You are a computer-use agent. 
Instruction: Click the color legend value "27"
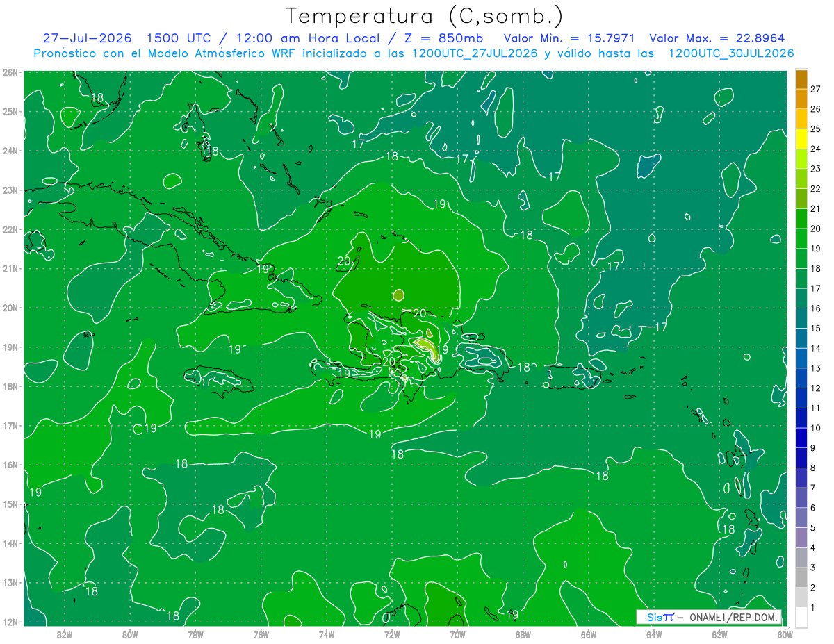(x=816, y=89)
